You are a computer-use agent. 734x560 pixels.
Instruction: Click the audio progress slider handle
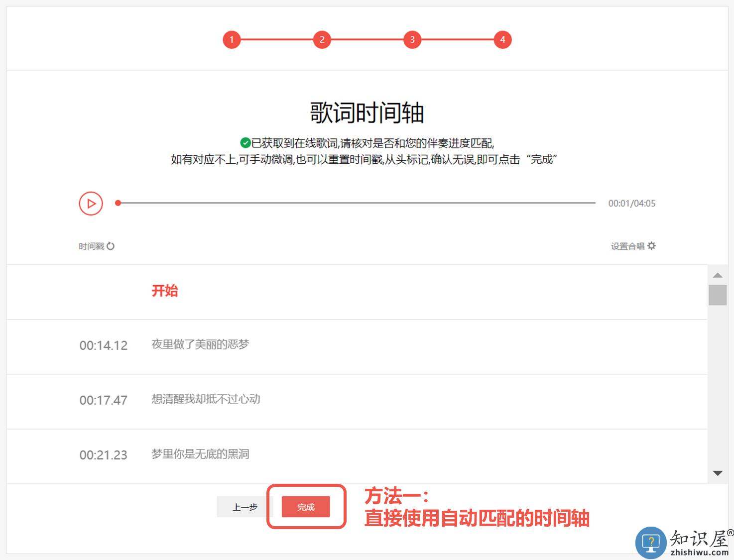click(x=118, y=203)
